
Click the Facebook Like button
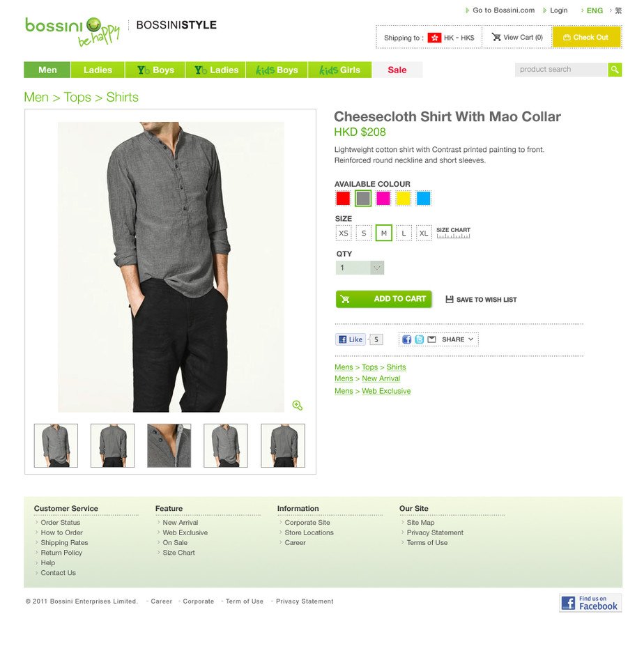tap(350, 339)
